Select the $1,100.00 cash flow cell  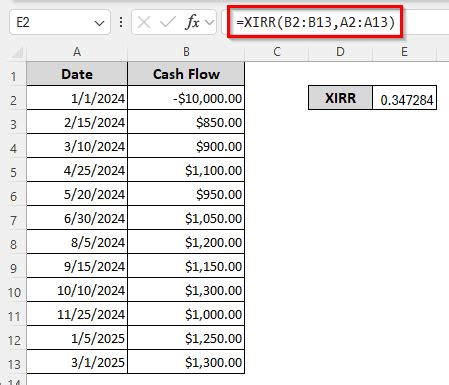[x=186, y=170]
